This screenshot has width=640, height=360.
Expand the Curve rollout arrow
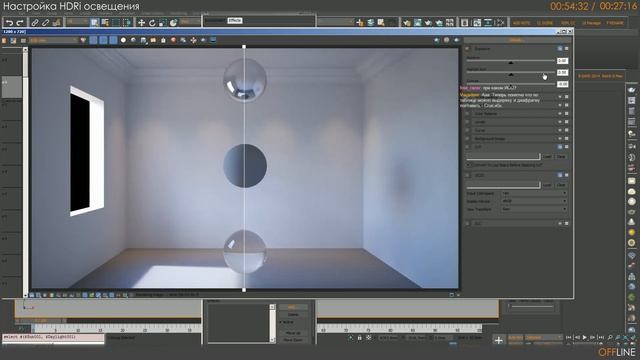pos(560,130)
